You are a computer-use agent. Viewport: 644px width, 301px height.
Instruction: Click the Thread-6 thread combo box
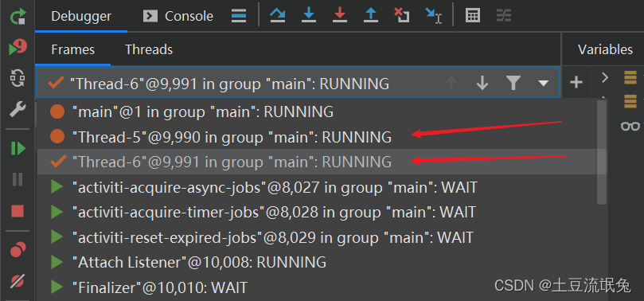(x=299, y=83)
